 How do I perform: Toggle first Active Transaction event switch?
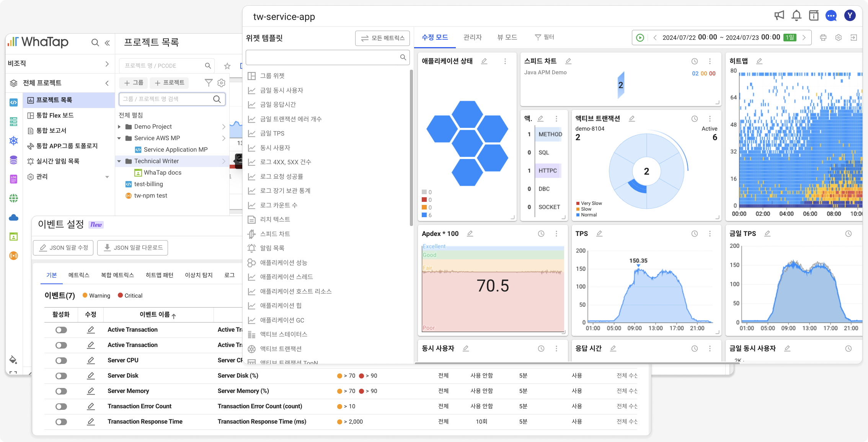click(61, 330)
